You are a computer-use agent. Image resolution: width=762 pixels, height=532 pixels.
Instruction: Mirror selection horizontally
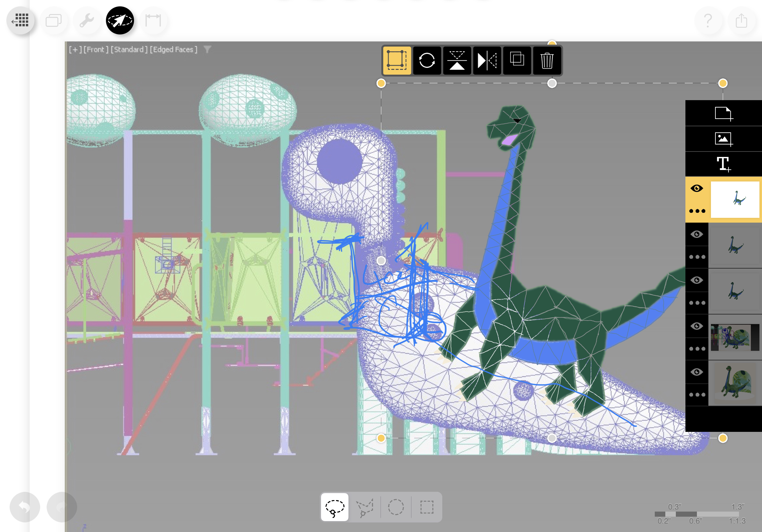[487, 61]
